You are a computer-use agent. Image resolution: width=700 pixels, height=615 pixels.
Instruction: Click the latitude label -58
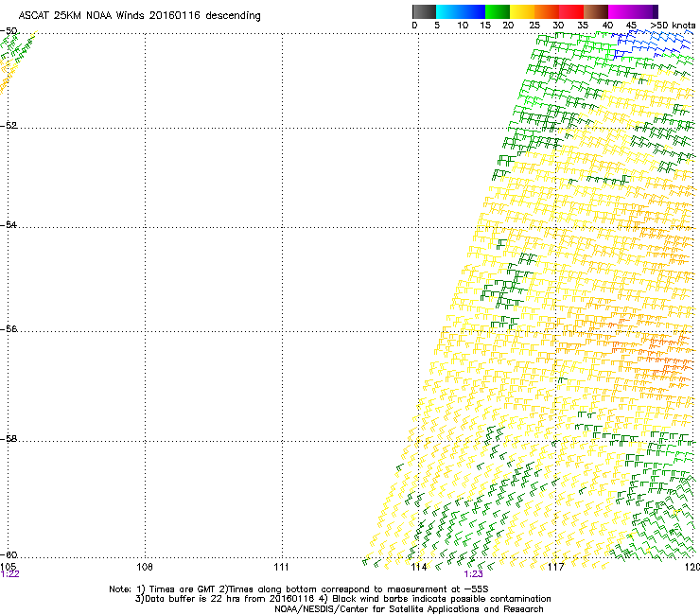(x=9, y=439)
